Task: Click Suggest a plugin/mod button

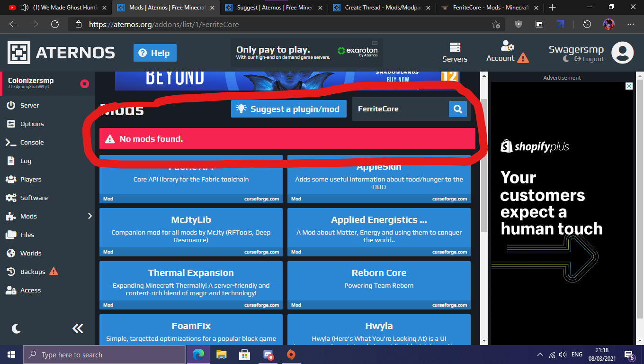Action: (289, 109)
